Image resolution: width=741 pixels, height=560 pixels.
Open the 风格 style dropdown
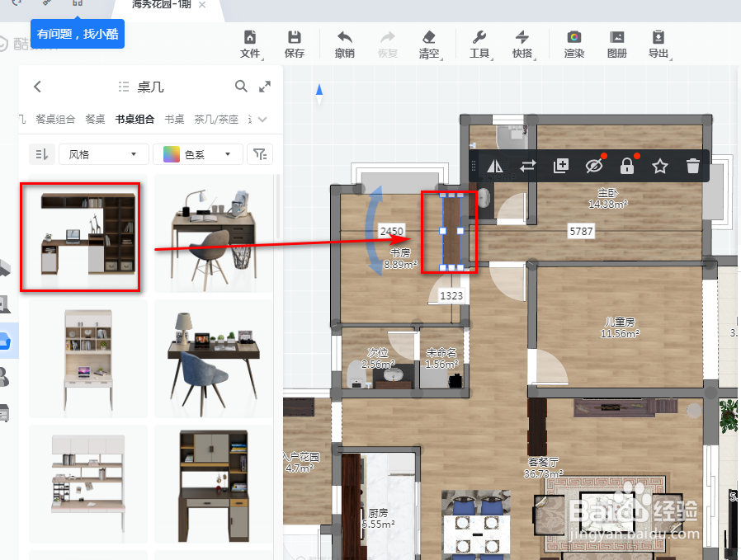(x=103, y=154)
